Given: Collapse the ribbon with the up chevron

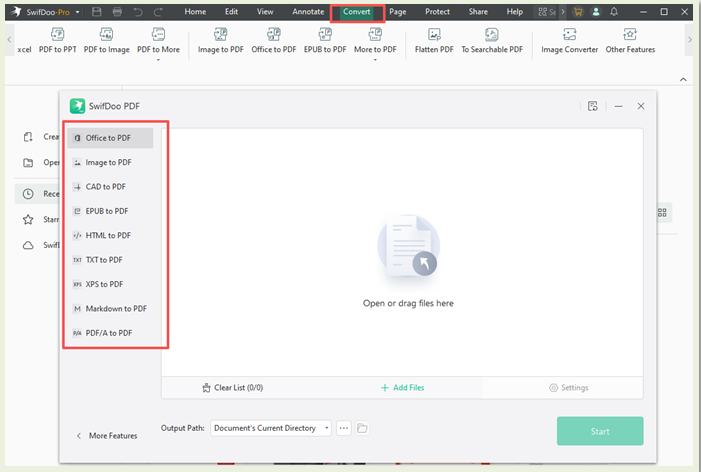Looking at the screenshot, I should click(683, 80).
